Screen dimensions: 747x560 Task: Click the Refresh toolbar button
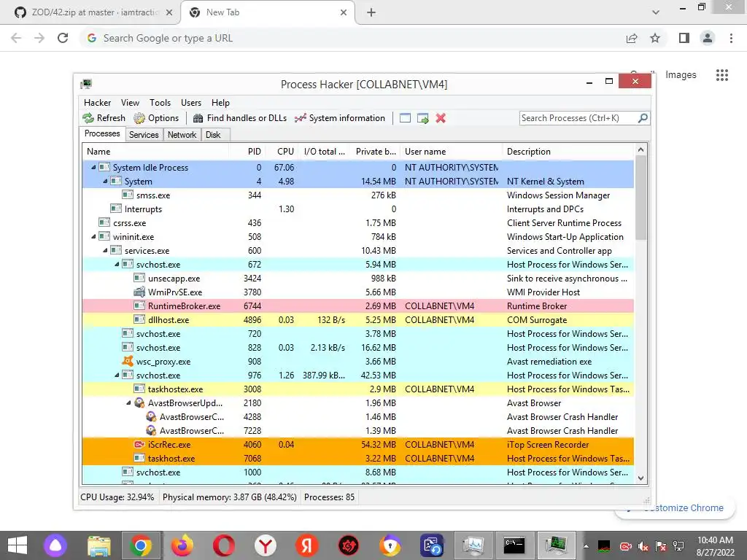point(104,118)
